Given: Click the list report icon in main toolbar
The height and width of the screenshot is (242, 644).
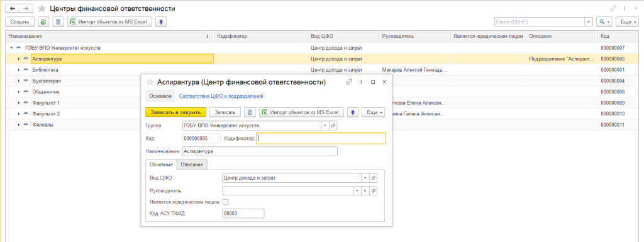Looking at the screenshot, I should pos(58,22).
